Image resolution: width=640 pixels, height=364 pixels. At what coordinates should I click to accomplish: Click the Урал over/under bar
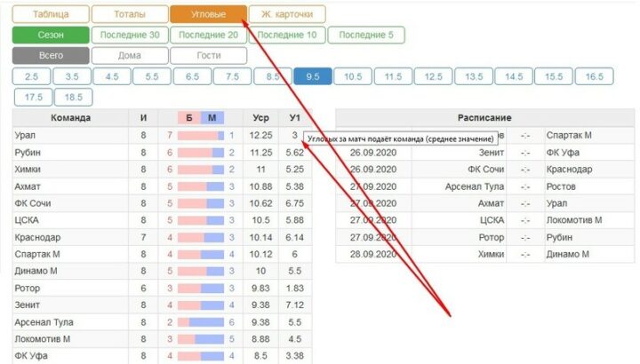point(201,135)
